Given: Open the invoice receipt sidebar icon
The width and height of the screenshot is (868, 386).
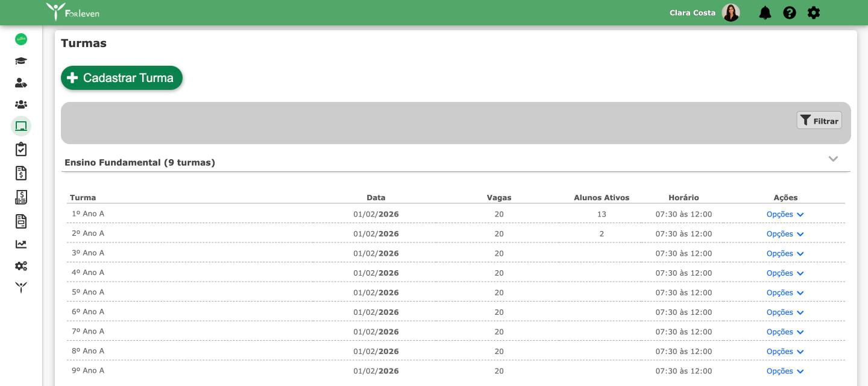Looking at the screenshot, I should (21, 197).
